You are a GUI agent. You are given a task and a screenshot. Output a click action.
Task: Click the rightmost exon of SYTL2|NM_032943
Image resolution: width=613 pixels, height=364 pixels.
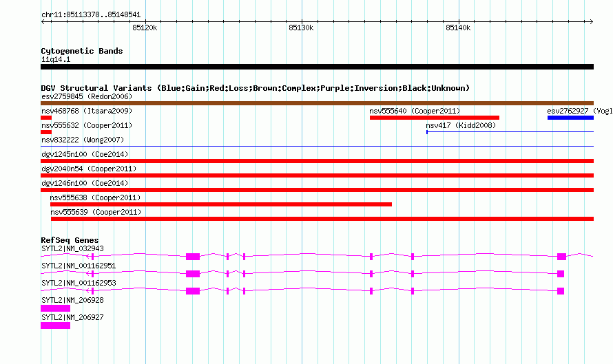point(562,257)
